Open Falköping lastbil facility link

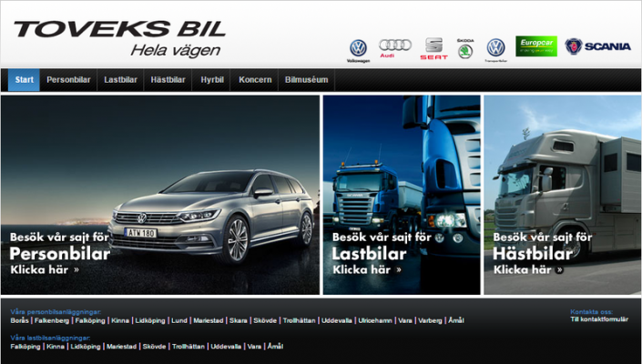tap(25, 347)
